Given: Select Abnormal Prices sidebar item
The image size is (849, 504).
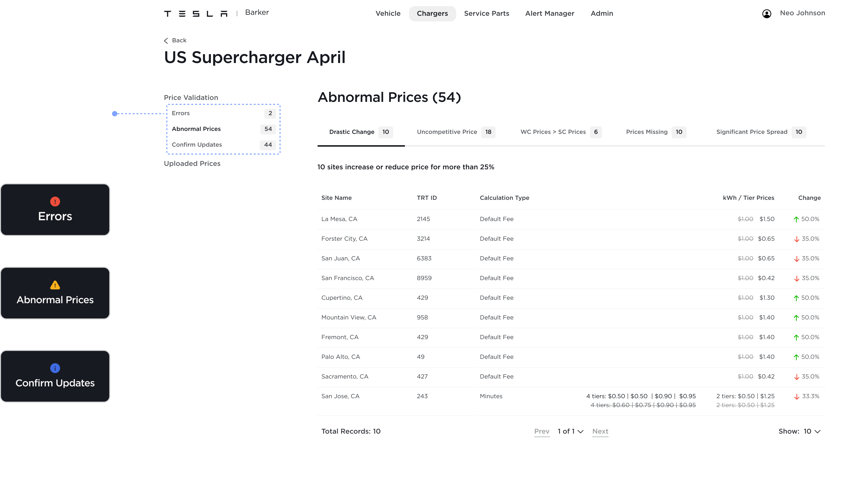Looking at the screenshot, I should point(223,129).
